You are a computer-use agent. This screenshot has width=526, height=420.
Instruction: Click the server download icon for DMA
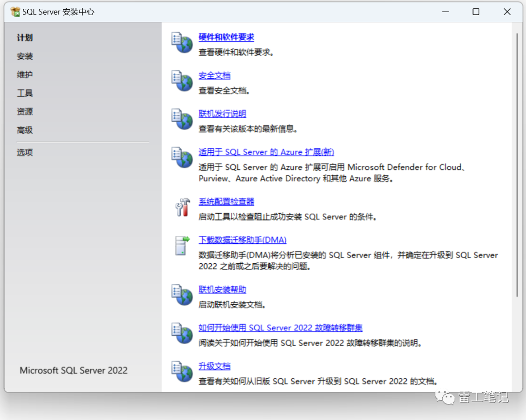pyautogui.click(x=182, y=245)
